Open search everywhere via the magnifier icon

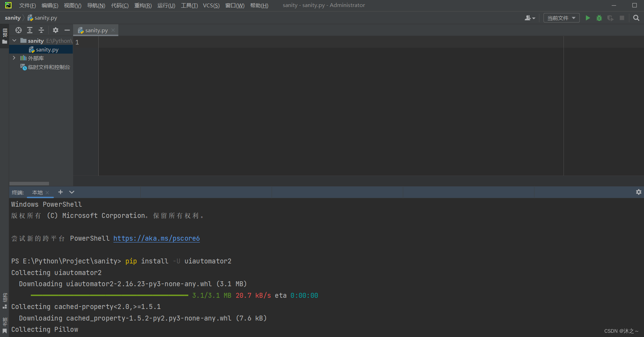636,18
